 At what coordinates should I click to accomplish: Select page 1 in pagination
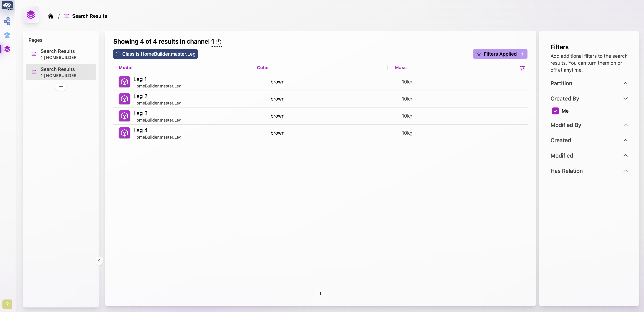(x=320, y=293)
